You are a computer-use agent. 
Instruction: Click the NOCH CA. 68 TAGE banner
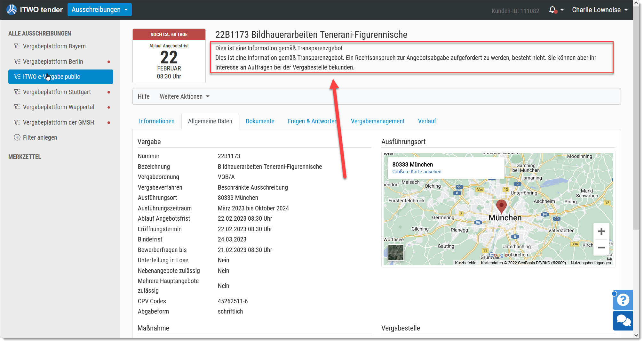point(169,34)
